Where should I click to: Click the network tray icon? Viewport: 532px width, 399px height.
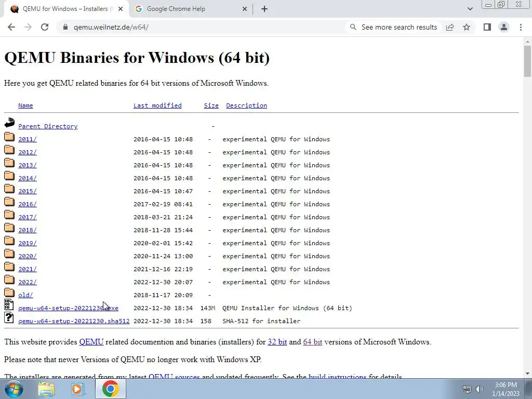pos(467,389)
